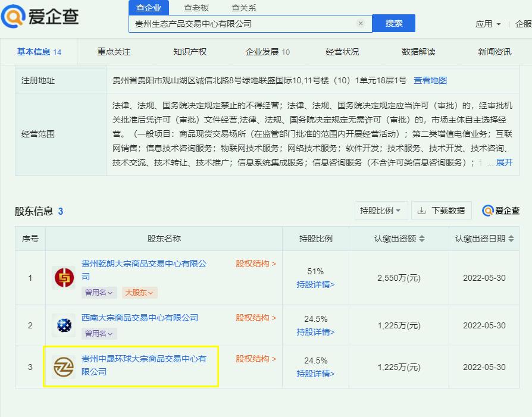Screen dimensions: 532x417
Task: Select the 新闻资讯 tab
Action: 495,52
